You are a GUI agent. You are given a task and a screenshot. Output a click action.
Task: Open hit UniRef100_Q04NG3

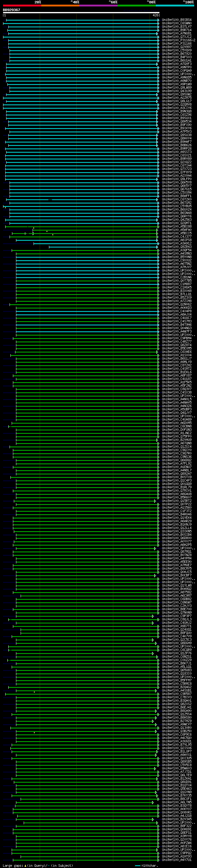(176, 328)
